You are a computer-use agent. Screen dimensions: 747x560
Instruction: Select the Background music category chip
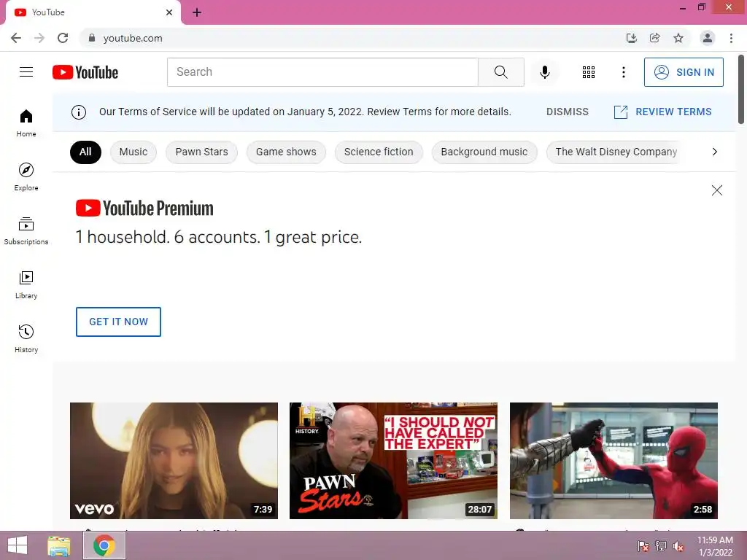484,152
